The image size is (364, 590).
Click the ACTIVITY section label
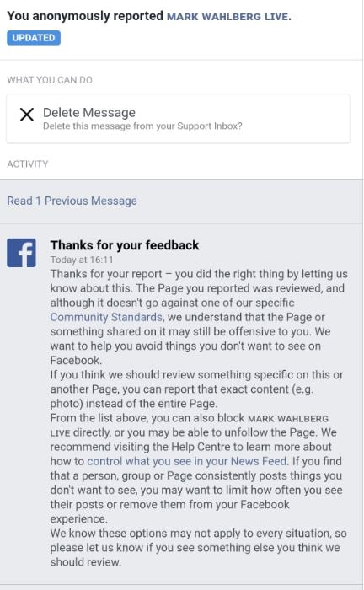tap(28, 164)
